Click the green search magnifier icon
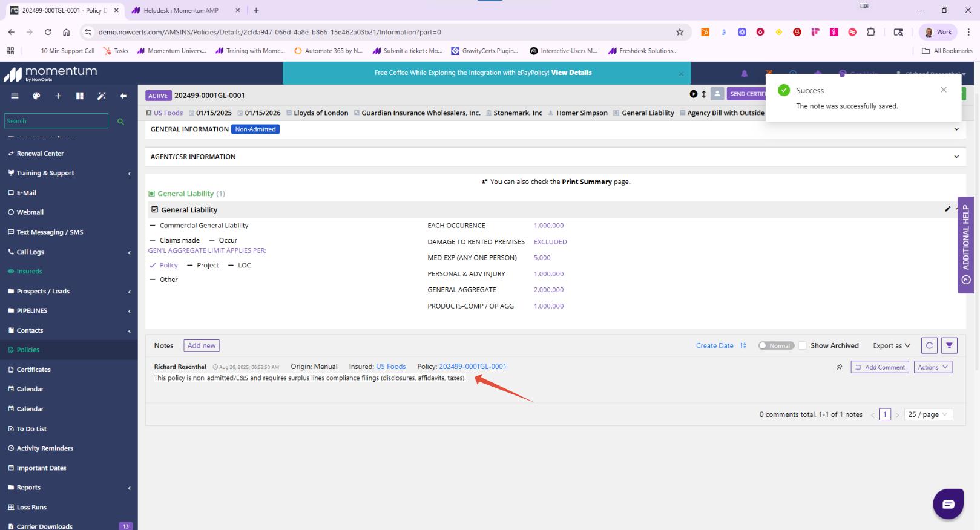 coord(120,122)
